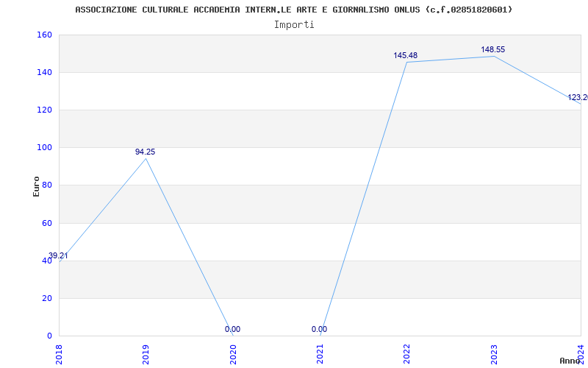Click the 94.25 data label at 2019
The image size is (588, 368).
pos(145,152)
